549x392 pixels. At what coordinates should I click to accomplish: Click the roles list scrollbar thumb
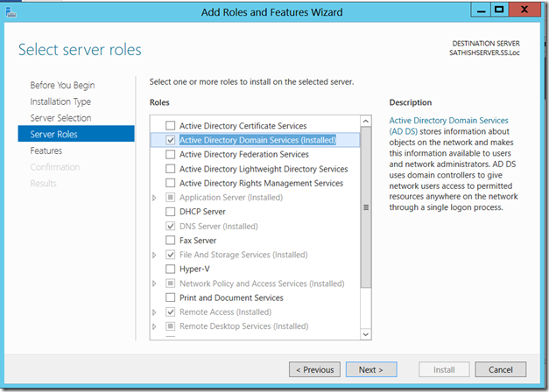366,207
